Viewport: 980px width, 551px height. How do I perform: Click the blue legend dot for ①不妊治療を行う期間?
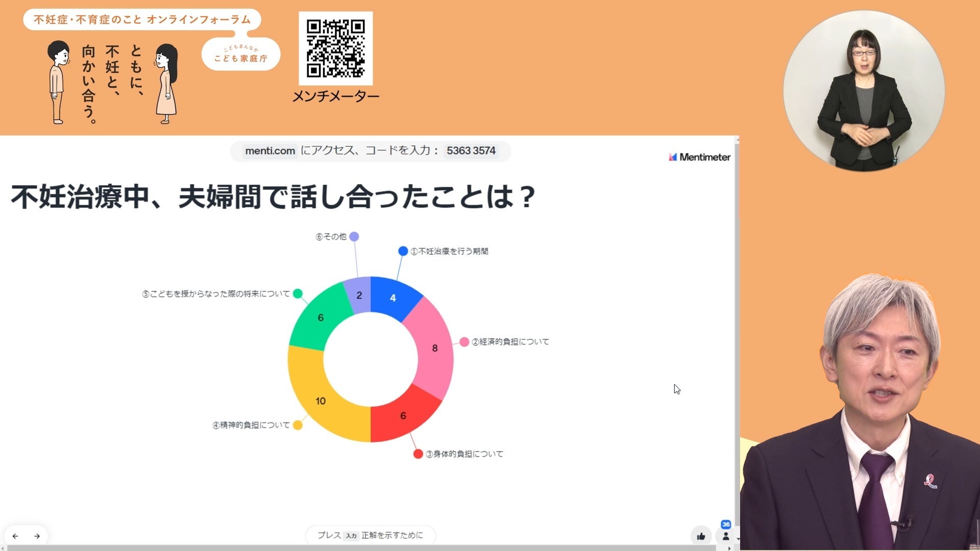(x=403, y=251)
